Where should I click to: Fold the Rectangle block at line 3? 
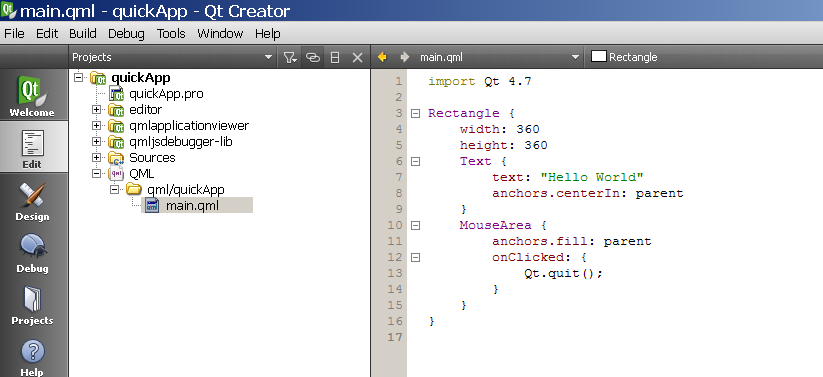(415, 113)
